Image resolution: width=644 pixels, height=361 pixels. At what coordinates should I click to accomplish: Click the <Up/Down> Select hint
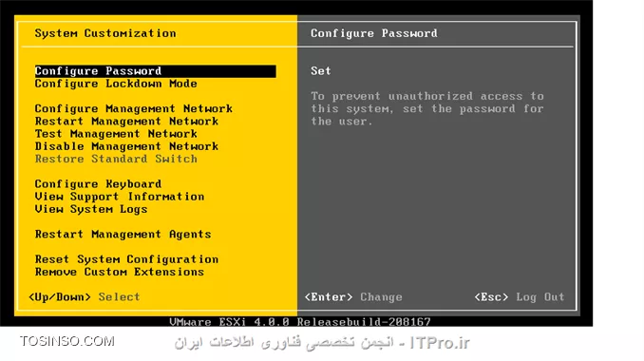[x=85, y=297]
